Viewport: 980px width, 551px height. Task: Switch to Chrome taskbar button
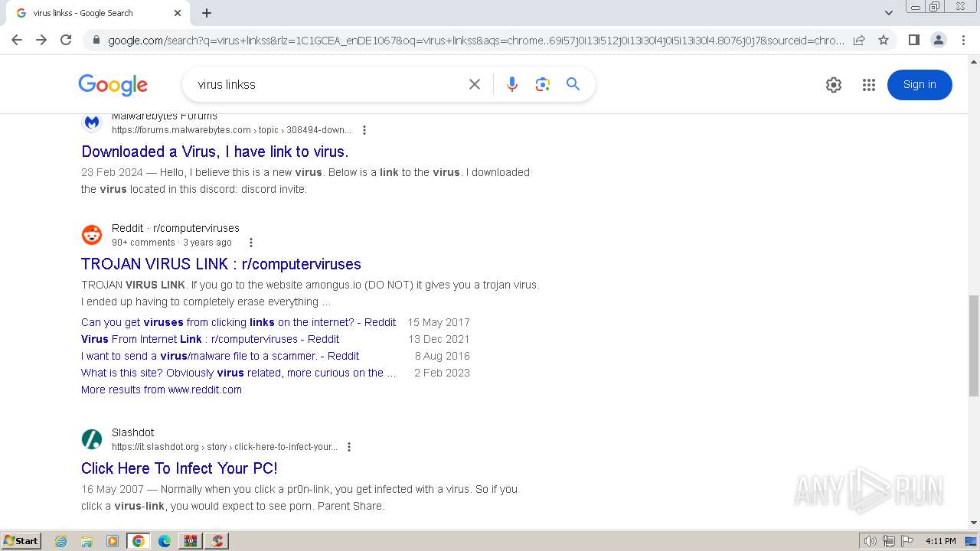139,541
